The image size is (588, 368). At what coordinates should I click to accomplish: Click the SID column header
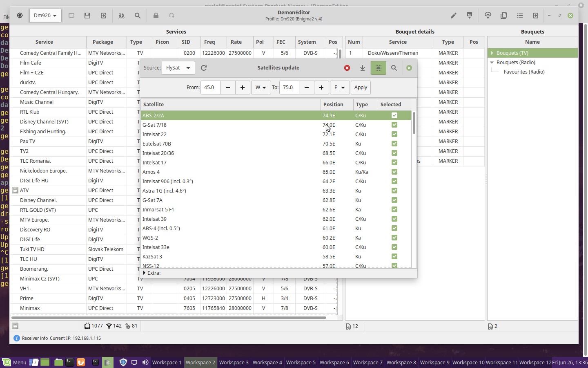189,42
